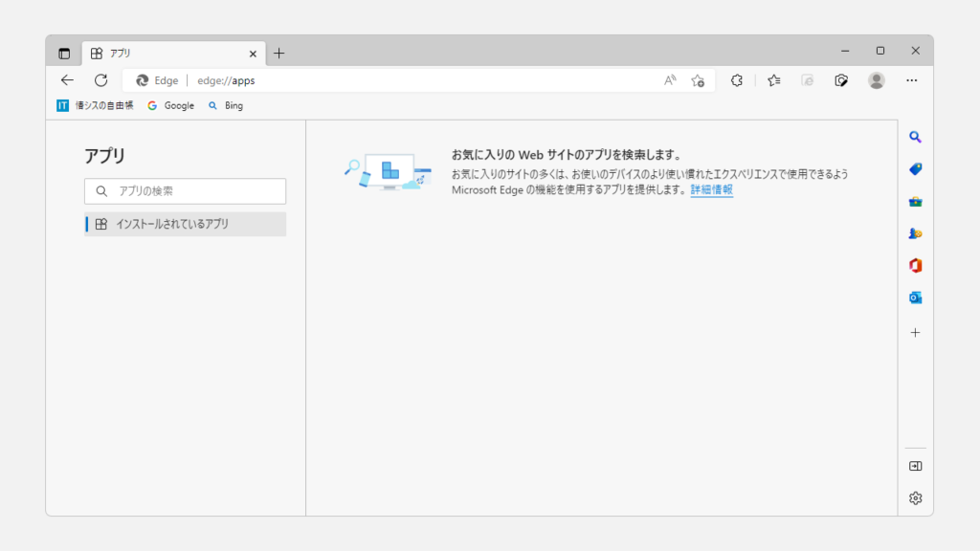Open the Extensions puzzle icon
980x551 pixels.
pyautogui.click(x=737, y=80)
